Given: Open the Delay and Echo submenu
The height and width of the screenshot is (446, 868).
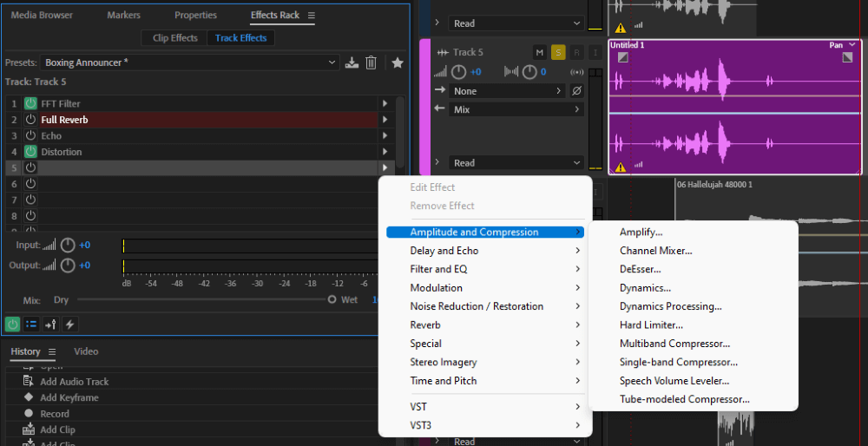Looking at the screenshot, I should (x=485, y=251).
